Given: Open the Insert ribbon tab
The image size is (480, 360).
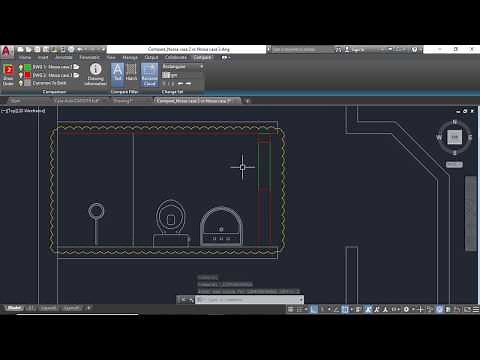Looking at the screenshot, I should click(x=43, y=57).
